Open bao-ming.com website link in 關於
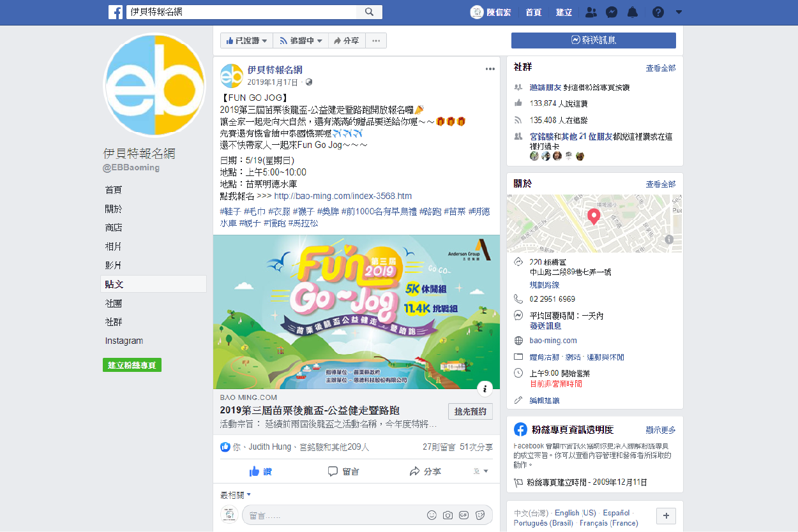The image size is (798, 532). 553,341
